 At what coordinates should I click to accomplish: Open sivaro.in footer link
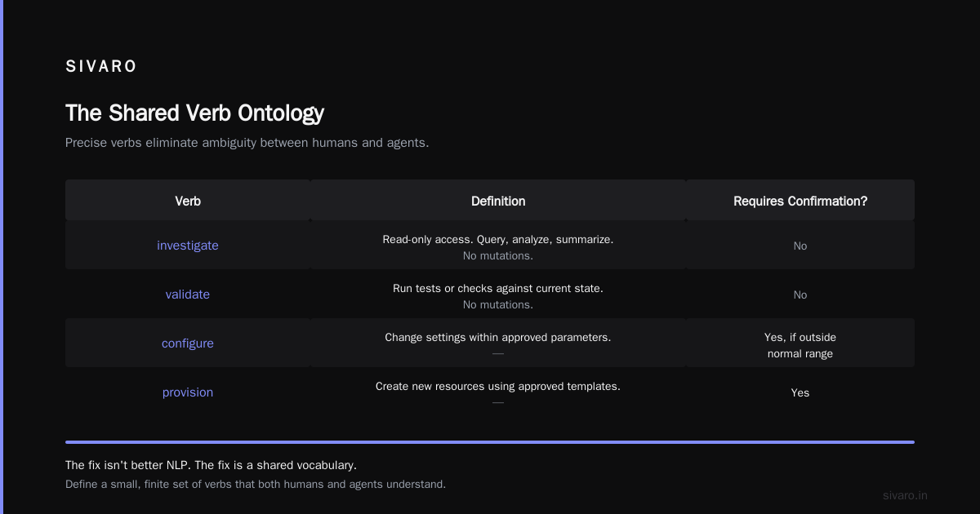click(905, 495)
